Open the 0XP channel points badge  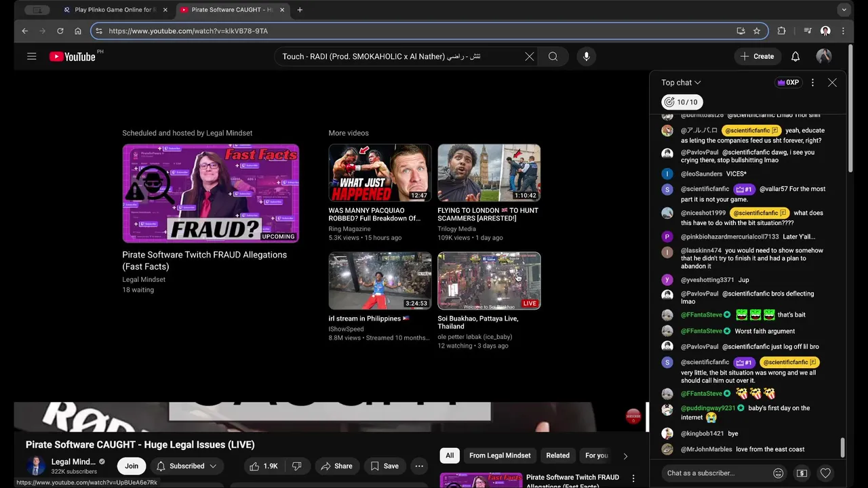pos(789,83)
